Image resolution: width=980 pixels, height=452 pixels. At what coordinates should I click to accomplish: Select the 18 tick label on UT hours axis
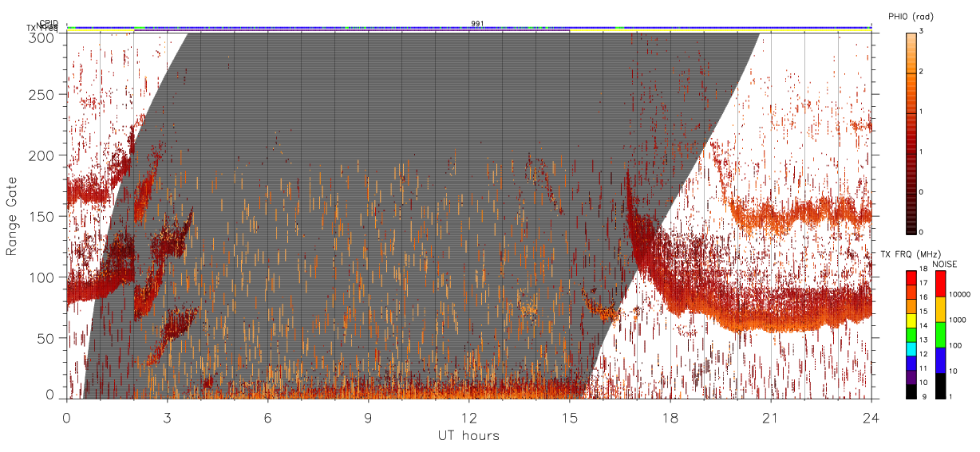coord(670,418)
